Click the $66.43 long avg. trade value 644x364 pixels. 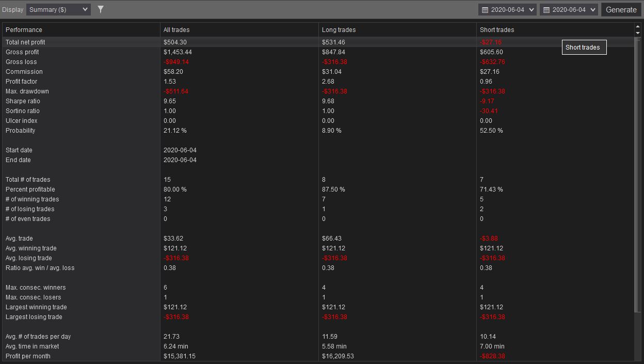pos(332,239)
